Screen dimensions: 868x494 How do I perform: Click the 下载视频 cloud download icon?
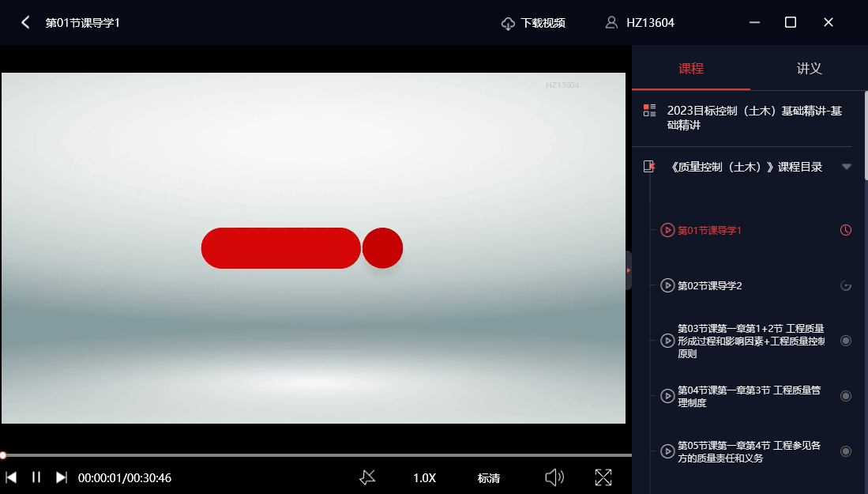pyautogui.click(x=508, y=24)
